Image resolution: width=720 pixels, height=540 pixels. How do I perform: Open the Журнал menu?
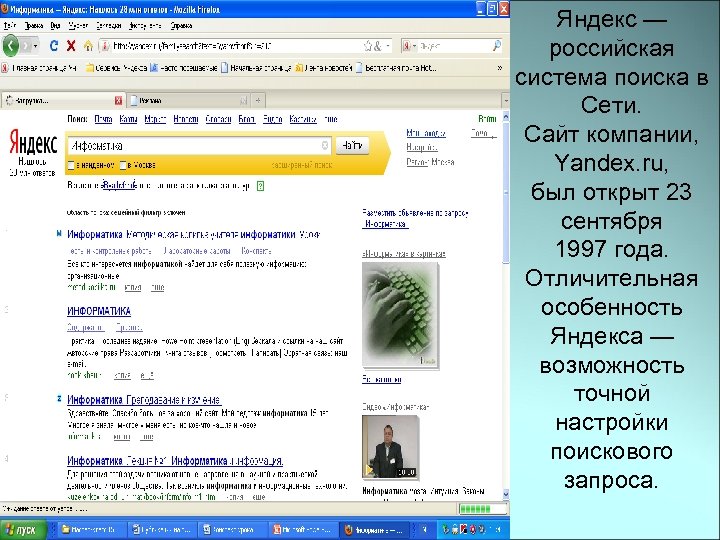coord(78,26)
